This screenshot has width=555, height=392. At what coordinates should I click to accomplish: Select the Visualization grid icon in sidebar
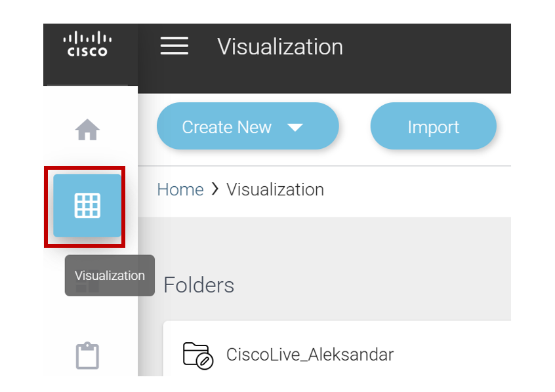coord(87,205)
